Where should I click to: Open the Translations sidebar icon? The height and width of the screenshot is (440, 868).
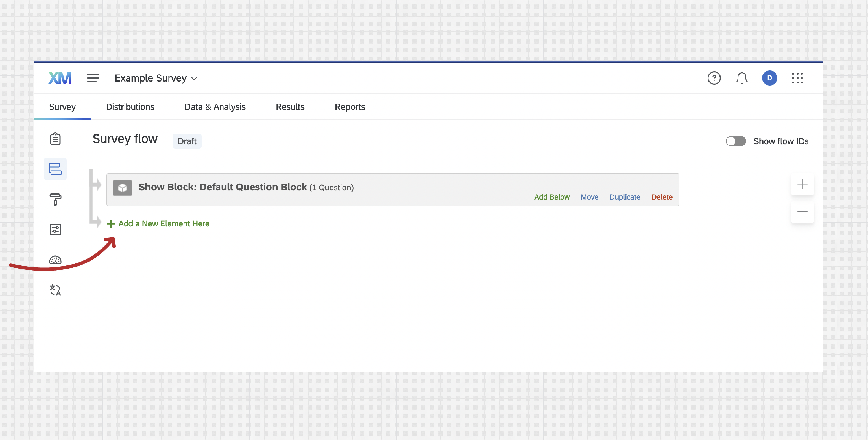tap(55, 290)
